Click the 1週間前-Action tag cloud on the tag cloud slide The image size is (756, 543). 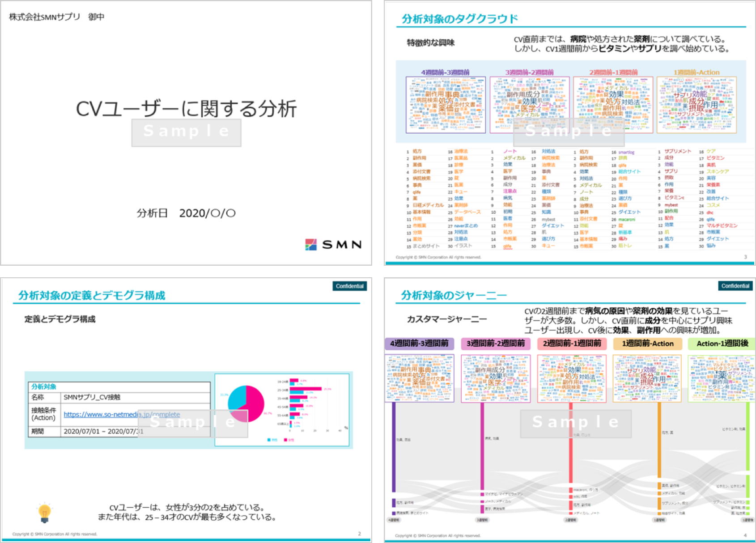696,105
